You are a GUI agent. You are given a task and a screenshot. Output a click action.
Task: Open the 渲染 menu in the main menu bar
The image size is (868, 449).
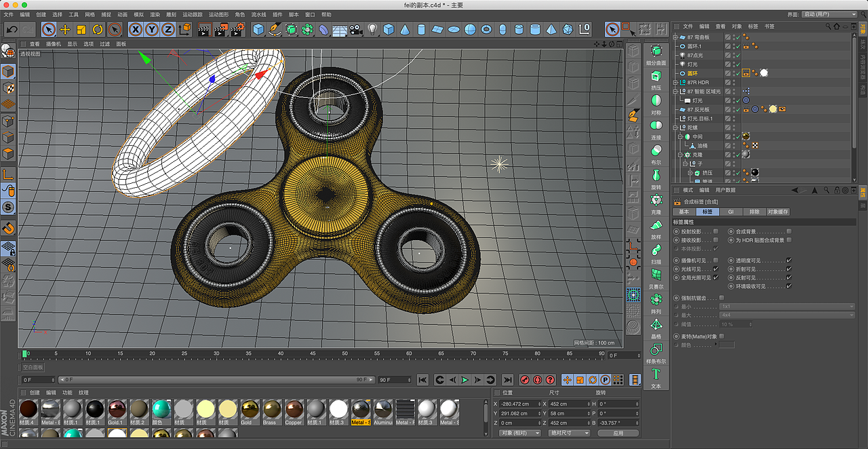tap(155, 14)
